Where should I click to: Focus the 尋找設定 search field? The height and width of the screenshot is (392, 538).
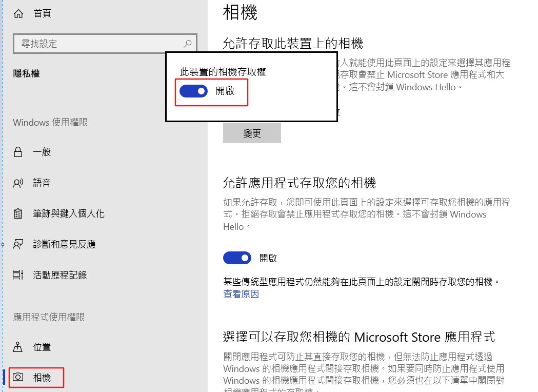coord(97,44)
